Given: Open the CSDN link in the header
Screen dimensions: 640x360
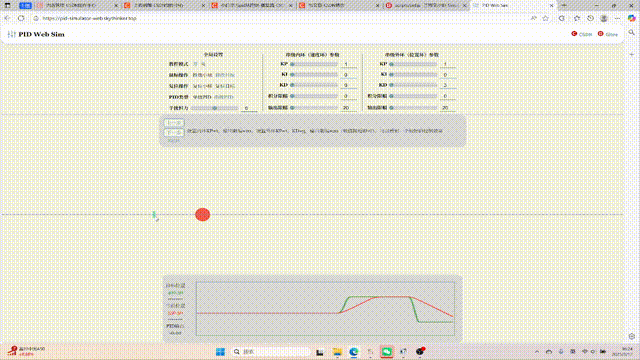Looking at the screenshot, I should 582,34.
